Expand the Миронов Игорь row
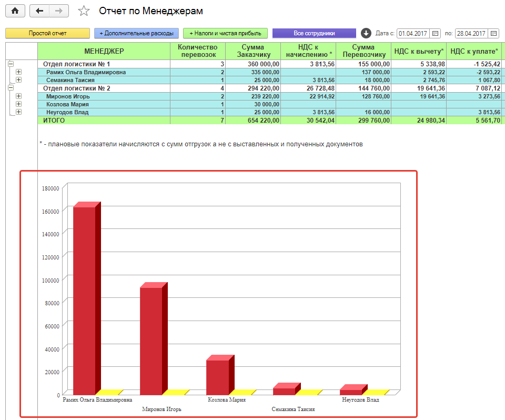 pos(19,96)
